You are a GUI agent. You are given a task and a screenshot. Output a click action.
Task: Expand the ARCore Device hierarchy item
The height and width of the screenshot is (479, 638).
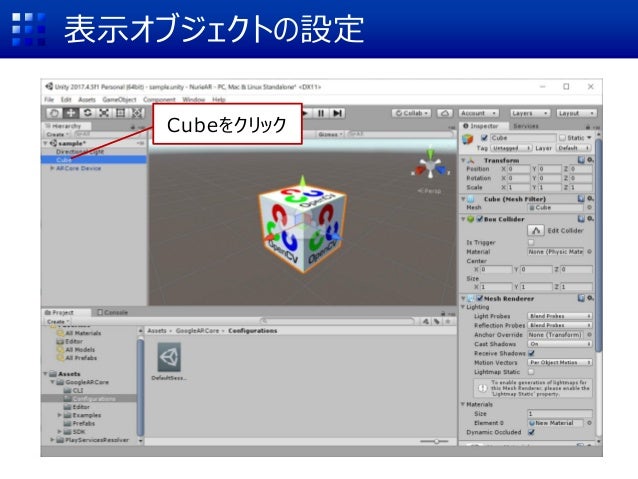click(52, 168)
